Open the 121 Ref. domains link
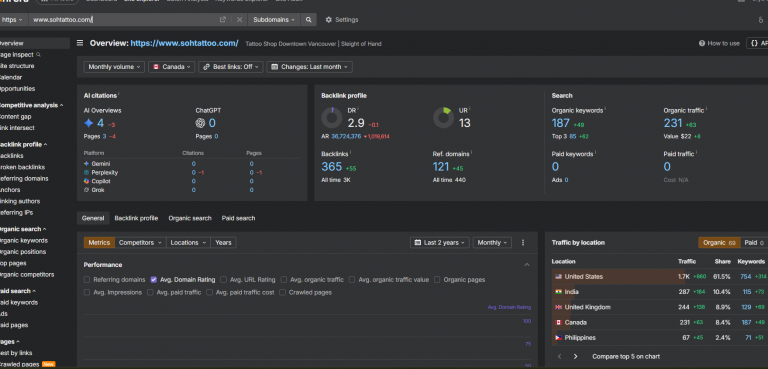 point(441,167)
